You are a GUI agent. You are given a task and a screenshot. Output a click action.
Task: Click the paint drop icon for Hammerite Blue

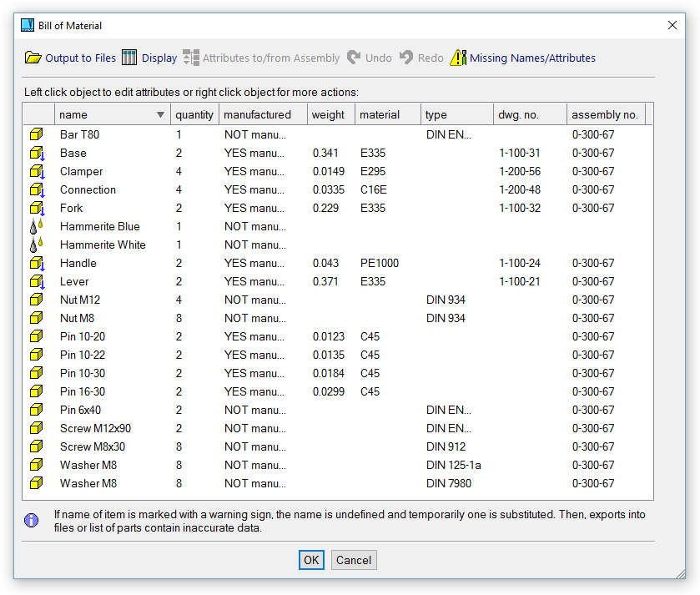coord(36,226)
